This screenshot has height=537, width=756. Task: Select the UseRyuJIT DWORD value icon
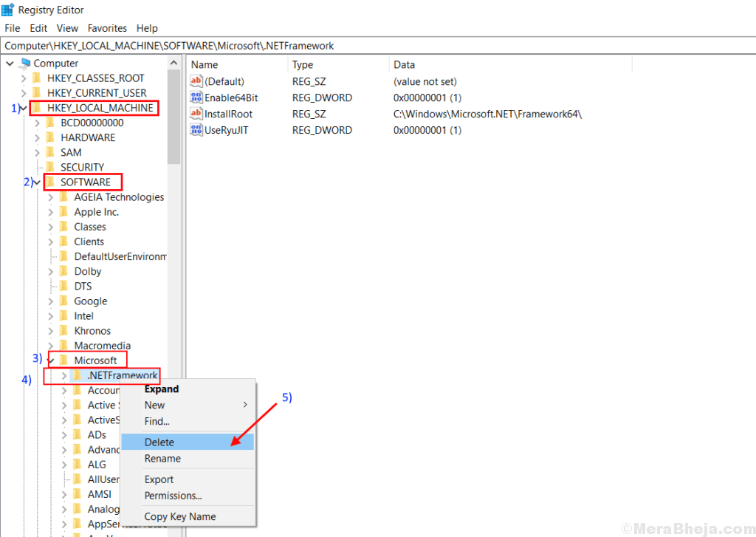[x=196, y=130]
